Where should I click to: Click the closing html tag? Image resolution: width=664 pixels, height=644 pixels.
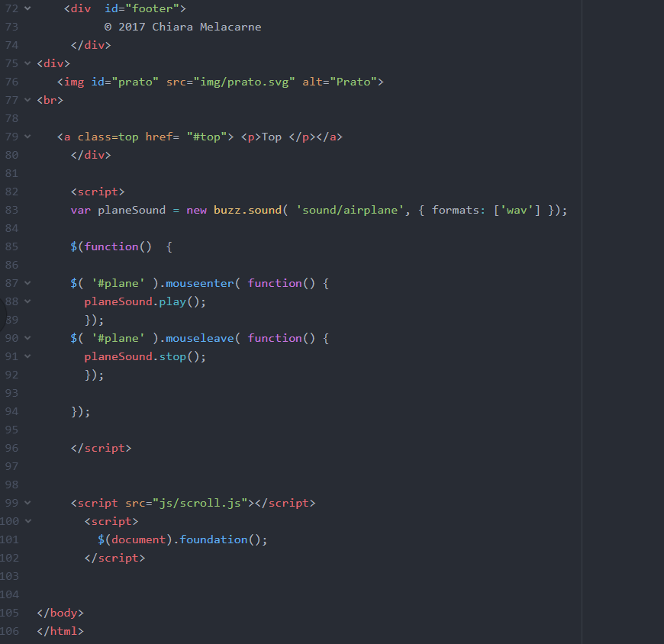click(x=60, y=631)
